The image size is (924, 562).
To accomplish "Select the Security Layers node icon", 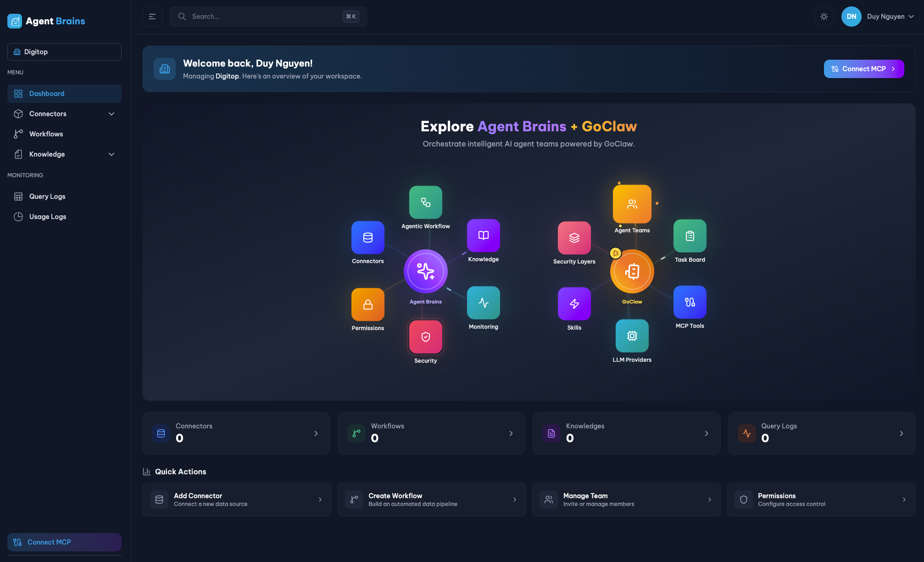I will [x=574, y=238].
